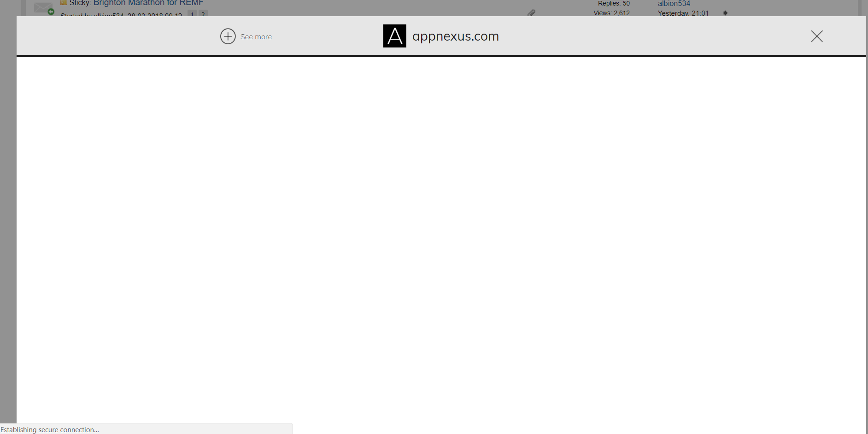Open the appnexus.com link text
868x434 pixels.
pos(455,36)
